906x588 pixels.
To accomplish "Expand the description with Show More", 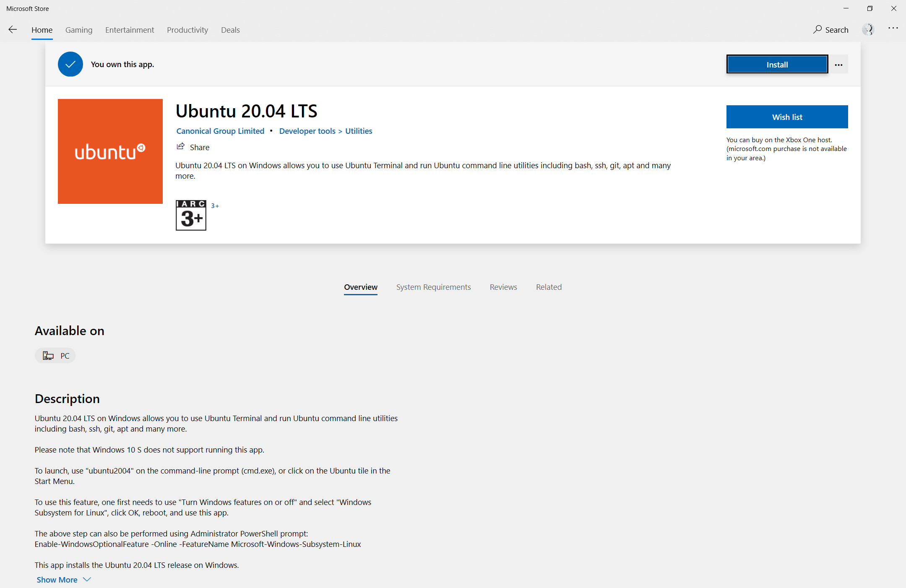I will [x=63, y=580].
